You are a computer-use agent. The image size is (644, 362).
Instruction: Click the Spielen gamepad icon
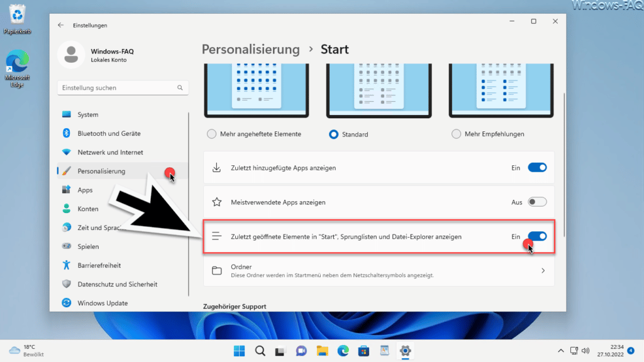coord(66,246)
